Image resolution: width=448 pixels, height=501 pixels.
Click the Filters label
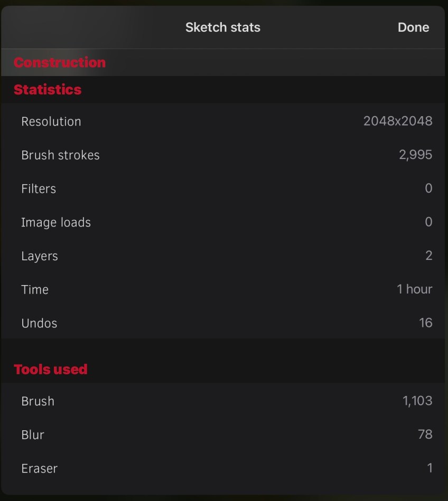point(39,188)
